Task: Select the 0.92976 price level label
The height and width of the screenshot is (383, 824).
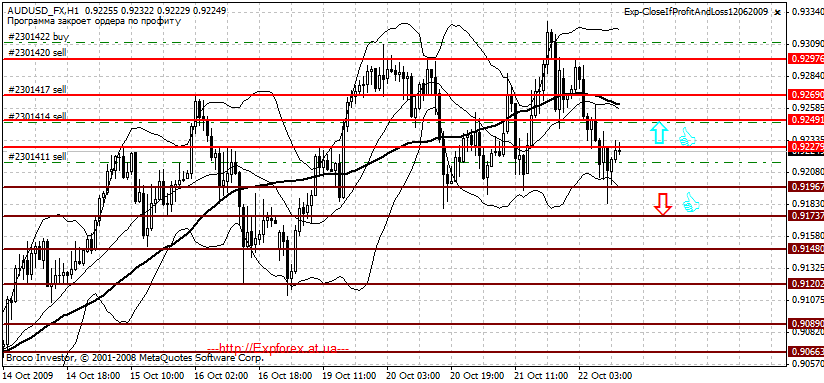Action: coord(806,59)
